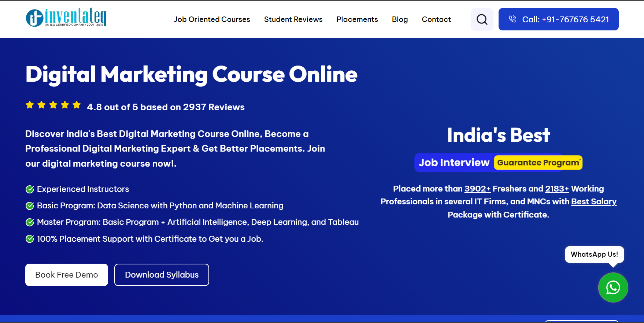Screen dimensions: 644x323
Task: Click the Experienced Instructors text
Action: pyautogui.click(x=83, y=189)
